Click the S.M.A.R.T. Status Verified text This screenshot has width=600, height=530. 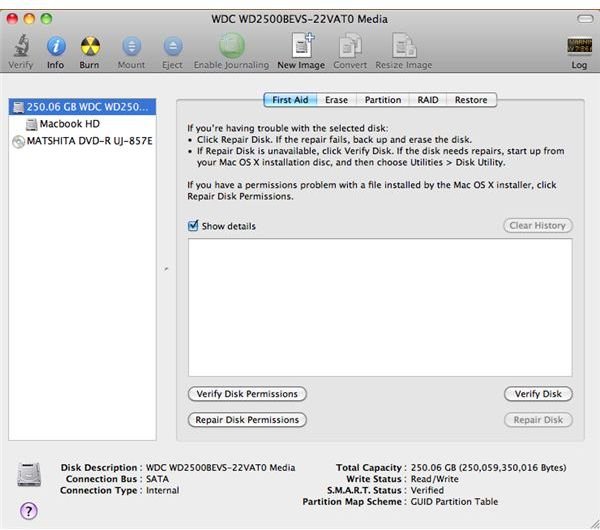[427, 490]
